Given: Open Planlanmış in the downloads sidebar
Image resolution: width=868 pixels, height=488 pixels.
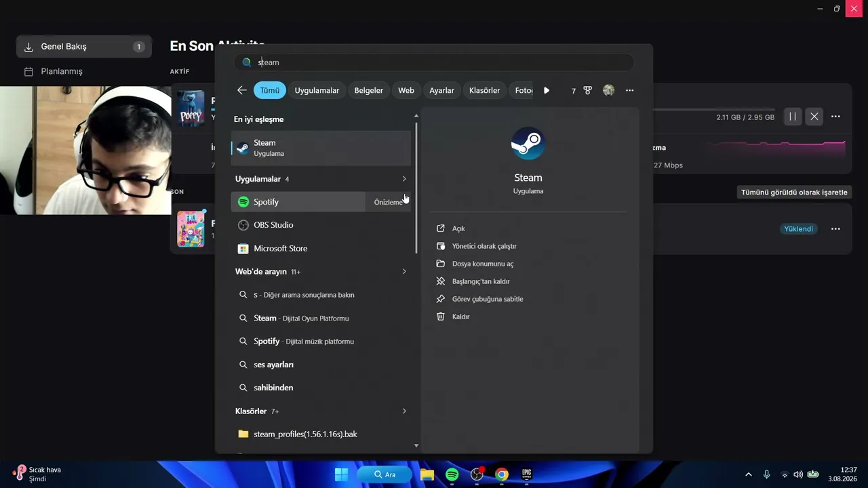Looking at the screenshot, I should click(84, 71).
